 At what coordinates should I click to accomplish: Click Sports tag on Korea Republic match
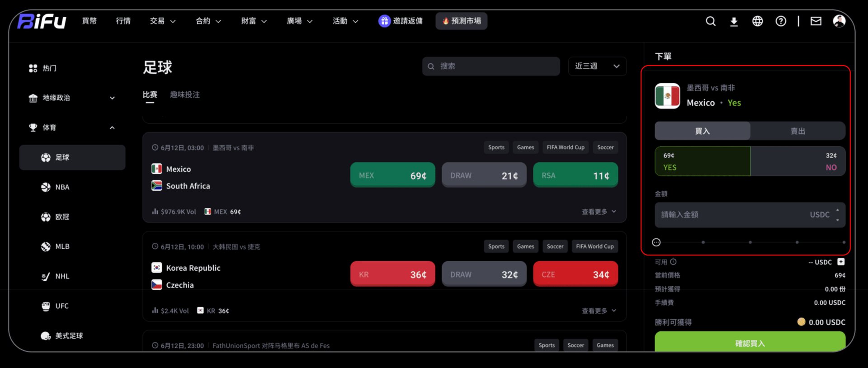point(496,246)
